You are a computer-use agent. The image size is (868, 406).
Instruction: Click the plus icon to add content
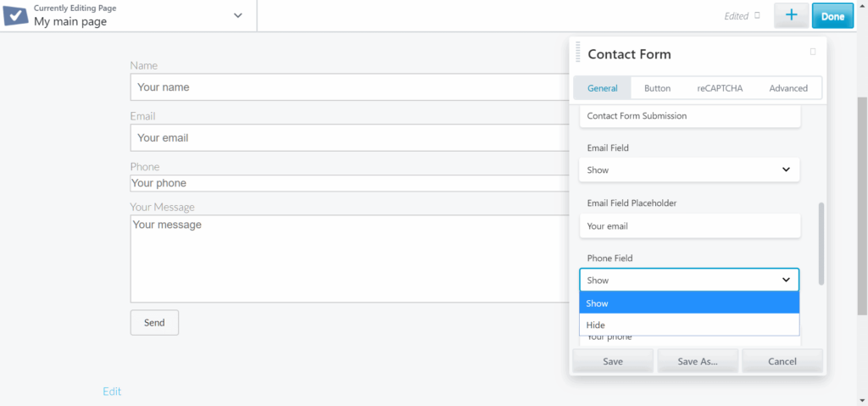point(791,16)
